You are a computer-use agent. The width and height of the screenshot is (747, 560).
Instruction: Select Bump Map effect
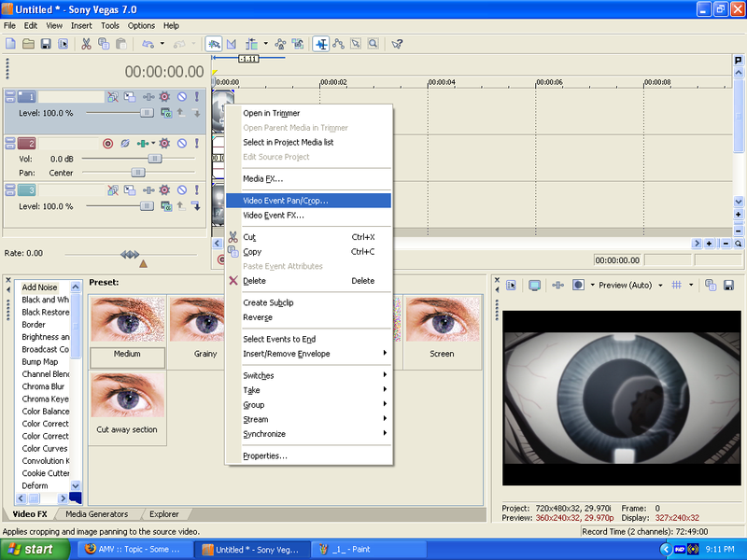click(x=40, y=361)
